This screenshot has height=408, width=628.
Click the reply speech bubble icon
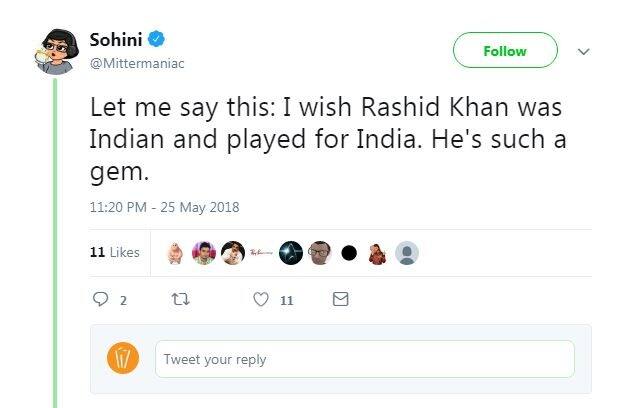click(100, 299)
